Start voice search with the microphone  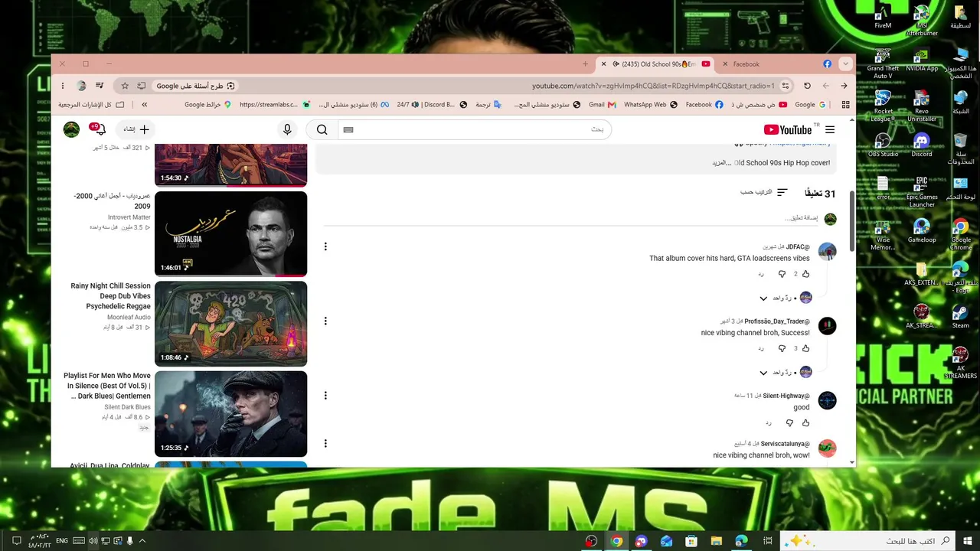coord(287,130)
